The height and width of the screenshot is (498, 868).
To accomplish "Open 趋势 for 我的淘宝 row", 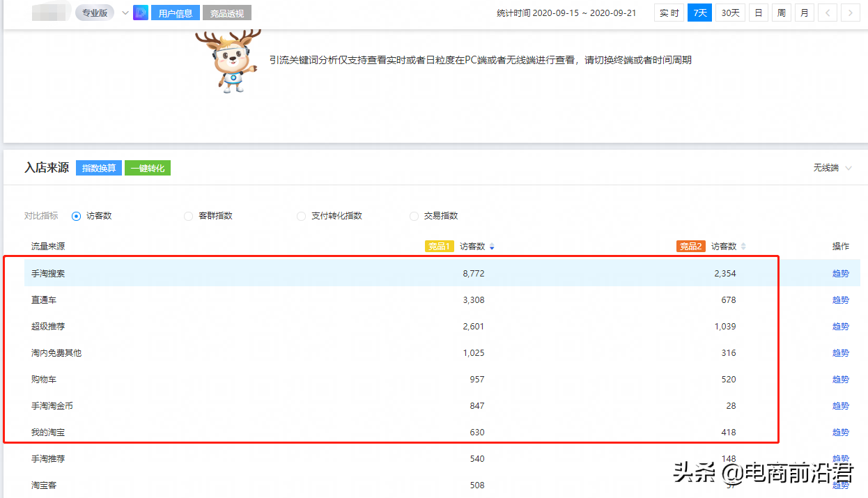I will pos(841,433).
